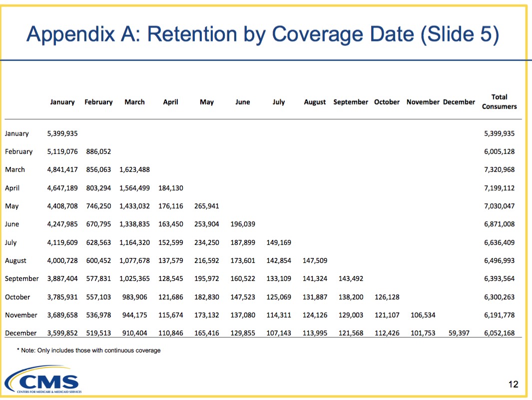The height and width of the screenshot is (400, 532).
Task: Click the total 6,496,993
Action: pyautogui.click(x=499, y=260)
